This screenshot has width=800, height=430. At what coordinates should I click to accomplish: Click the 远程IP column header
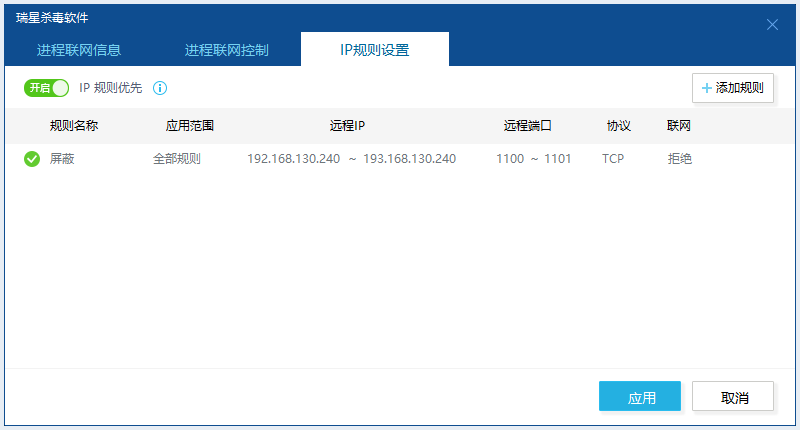347,125
